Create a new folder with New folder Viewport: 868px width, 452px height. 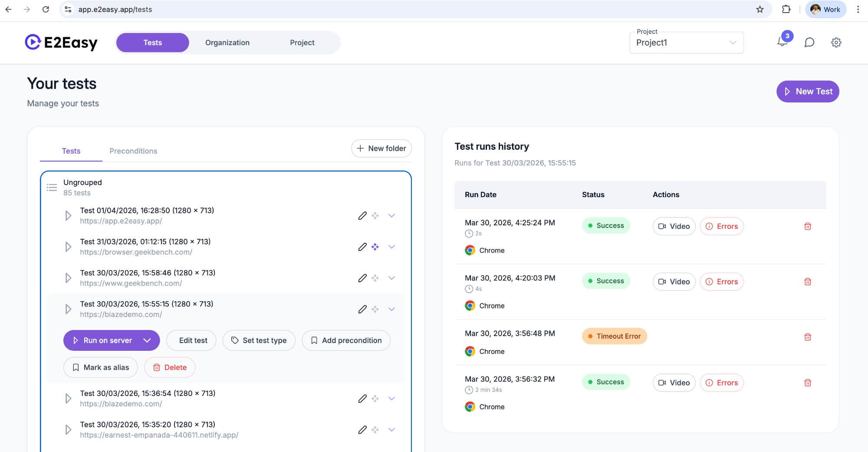click(x=381, y=148)
